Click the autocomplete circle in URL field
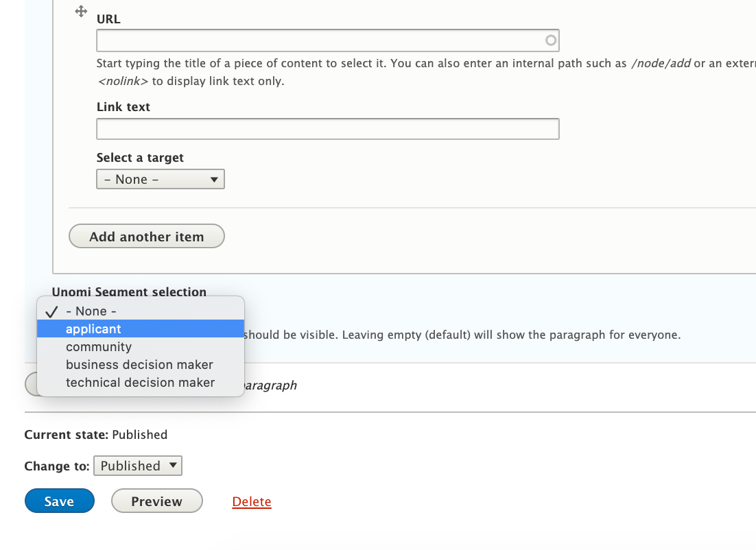The image size is (756, 550). click(550, 40)
